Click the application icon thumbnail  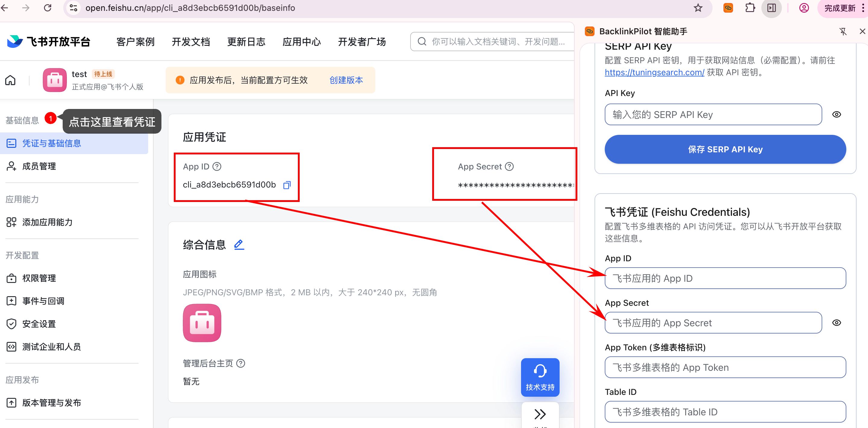point(202,323)
